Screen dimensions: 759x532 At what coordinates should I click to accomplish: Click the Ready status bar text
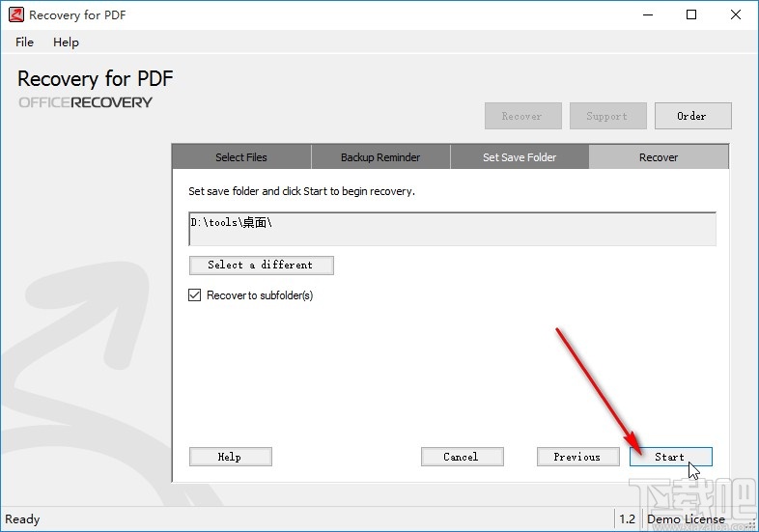22,518
